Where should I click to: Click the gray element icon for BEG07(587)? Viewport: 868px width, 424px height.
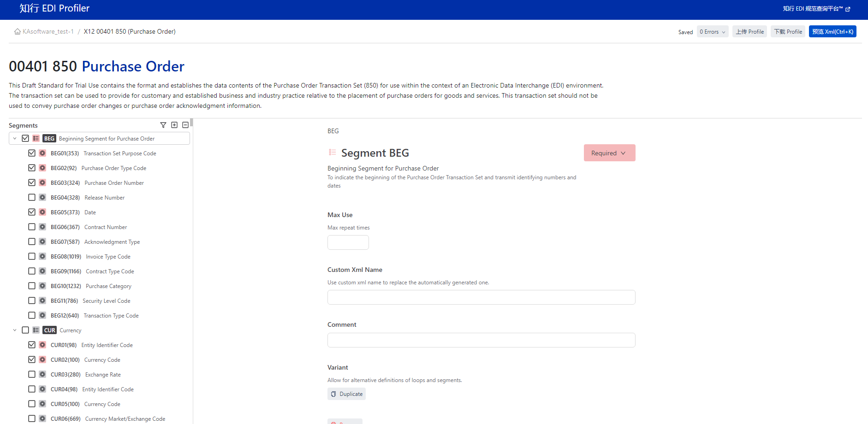coord(42,241)
